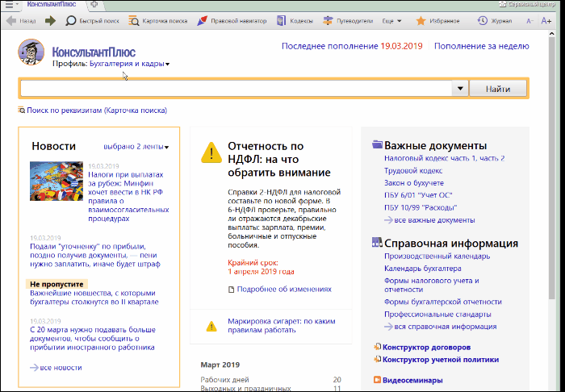565x392 pixels.
Task: Open С 20 марта нужно подавать news
Action: tap(93, 339)
